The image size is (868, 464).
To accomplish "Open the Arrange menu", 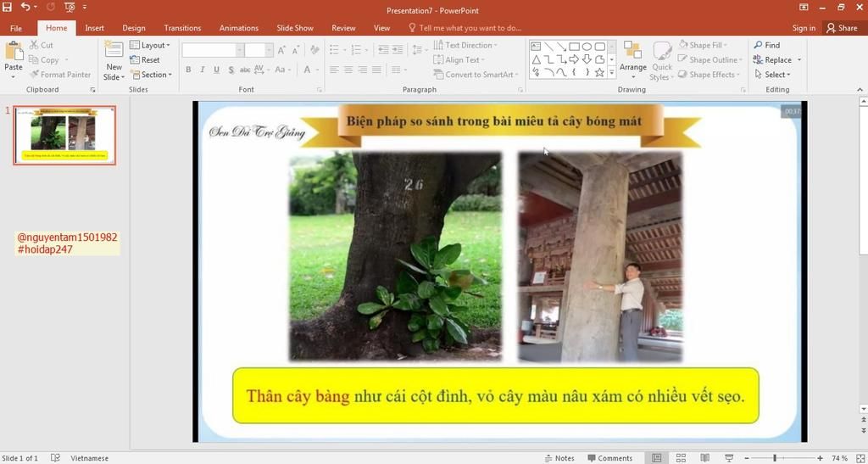I will pos(632,61).
